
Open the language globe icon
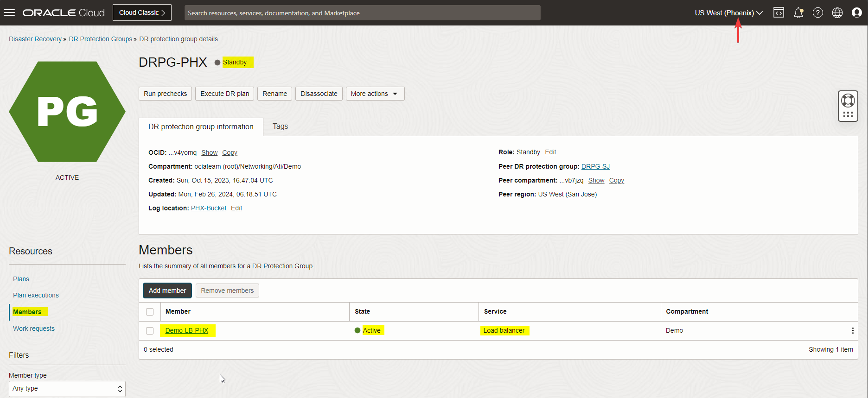[837, 13]
